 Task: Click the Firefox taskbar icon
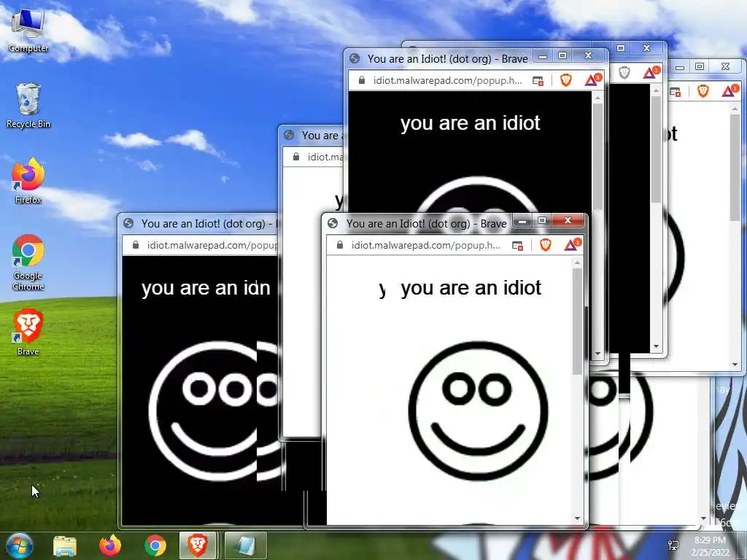110,545
